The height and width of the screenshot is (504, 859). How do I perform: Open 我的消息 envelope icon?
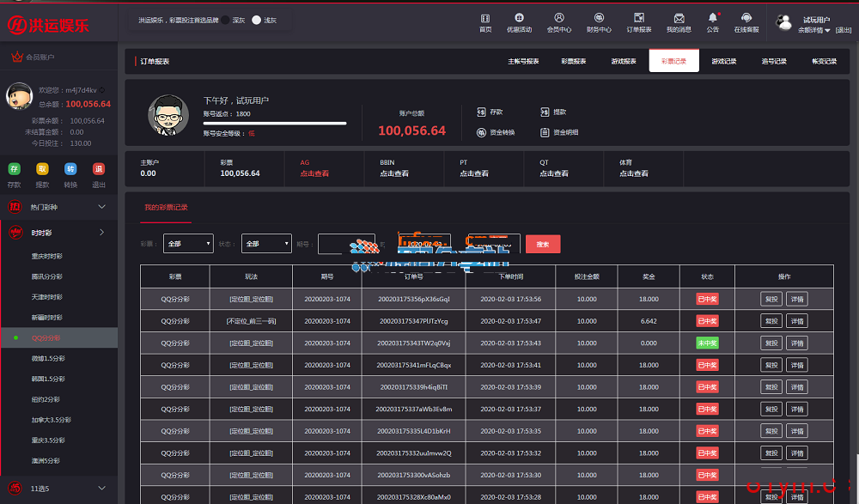tap(679, 18)
